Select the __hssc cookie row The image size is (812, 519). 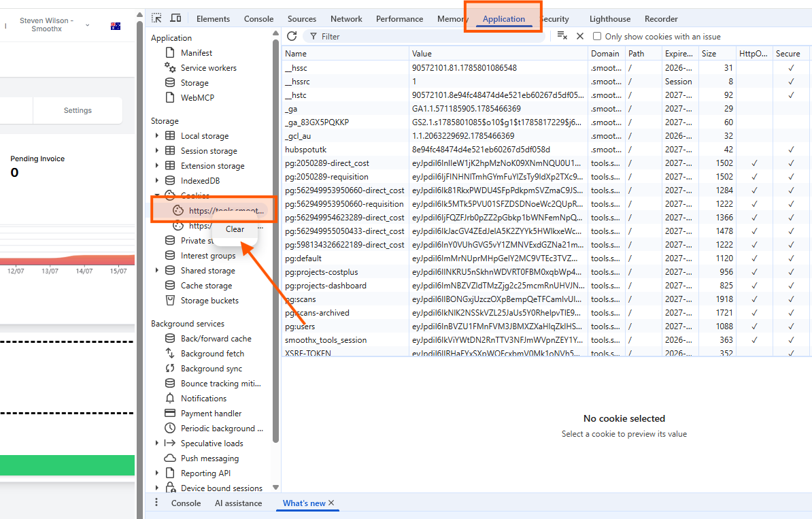[546, 68]
